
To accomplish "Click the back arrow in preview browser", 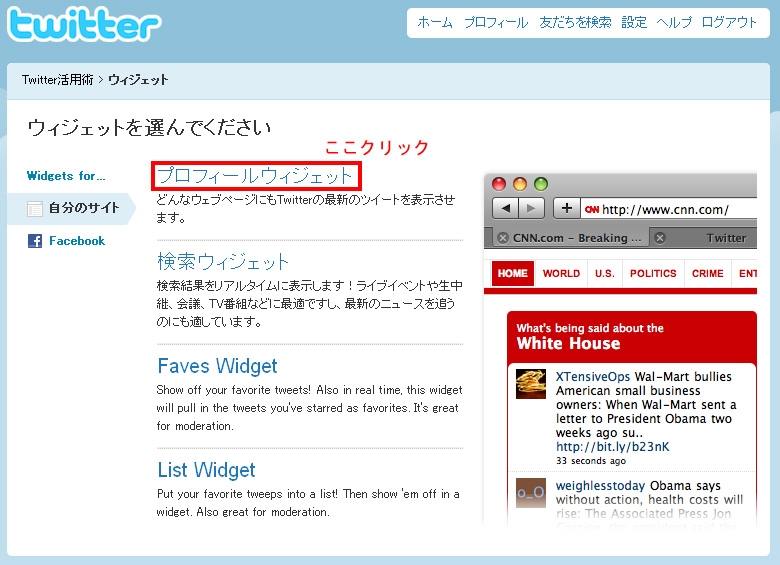I will tap(505, 208).
